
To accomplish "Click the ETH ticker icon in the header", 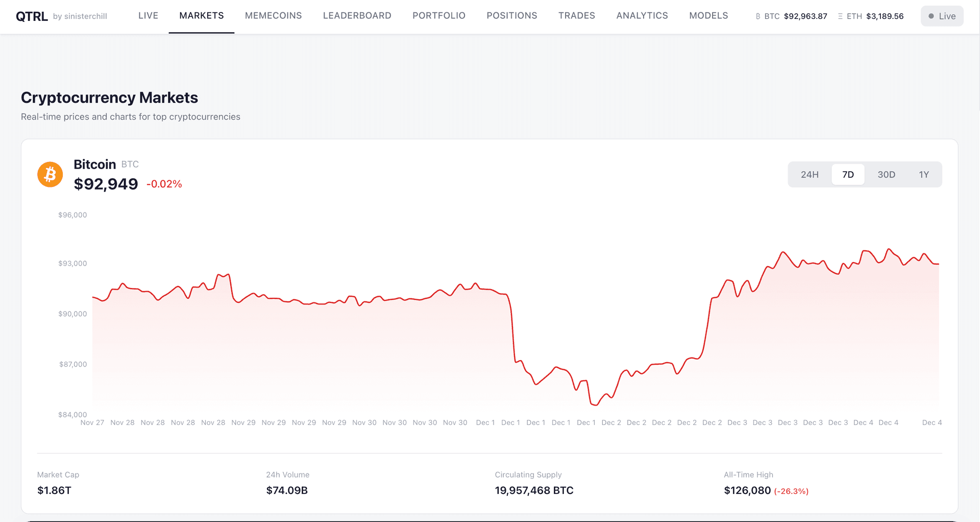I will 840,16.
